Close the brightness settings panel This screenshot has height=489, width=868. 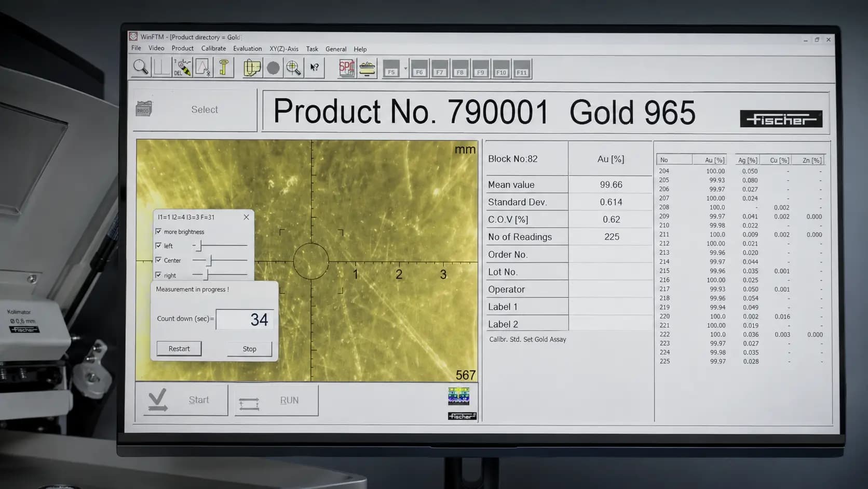(247, 217)
